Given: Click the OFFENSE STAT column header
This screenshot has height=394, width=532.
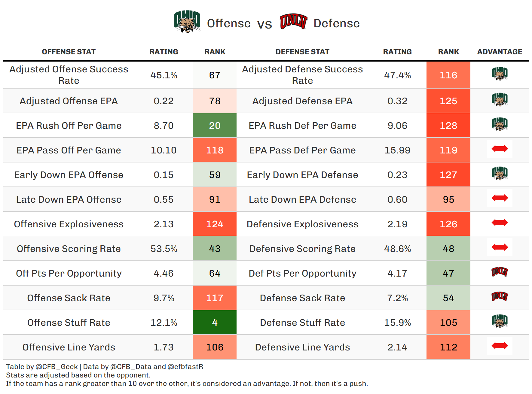Looking at the screenshot, I should pyautogui.click(x=69, y=52).
